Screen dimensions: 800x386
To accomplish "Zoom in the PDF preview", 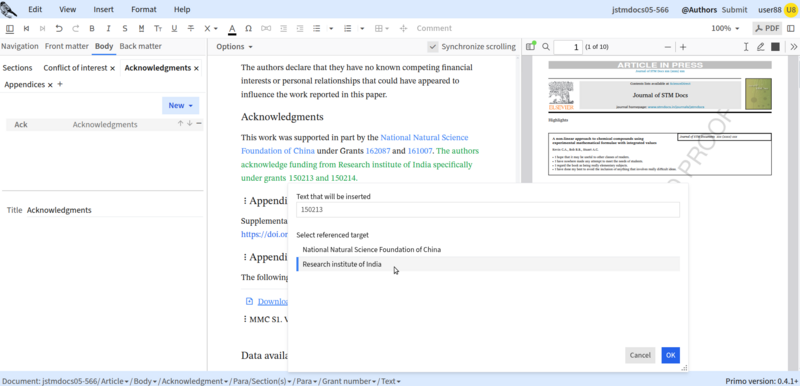I will click(683, 47).
